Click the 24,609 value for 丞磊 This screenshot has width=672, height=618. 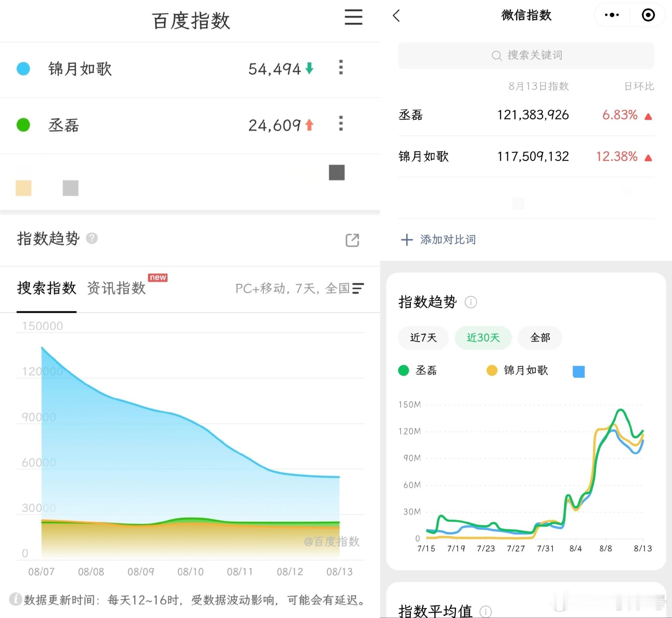(x=275, y=125)
